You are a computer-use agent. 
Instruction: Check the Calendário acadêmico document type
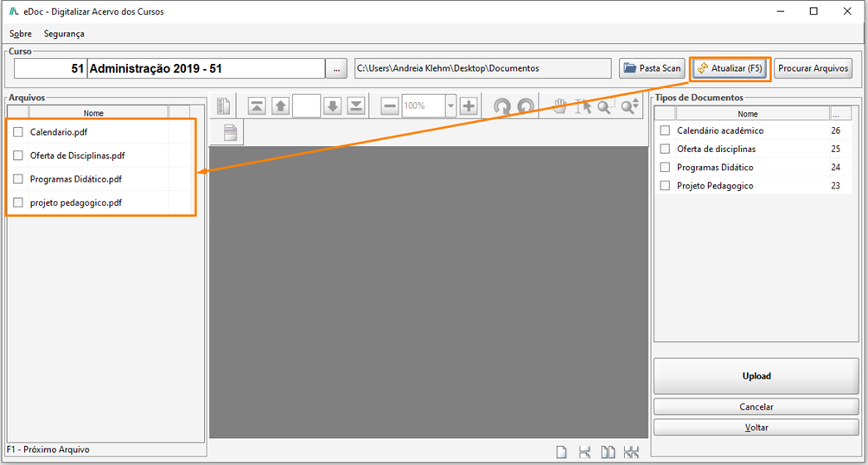(x=665, y=131)
